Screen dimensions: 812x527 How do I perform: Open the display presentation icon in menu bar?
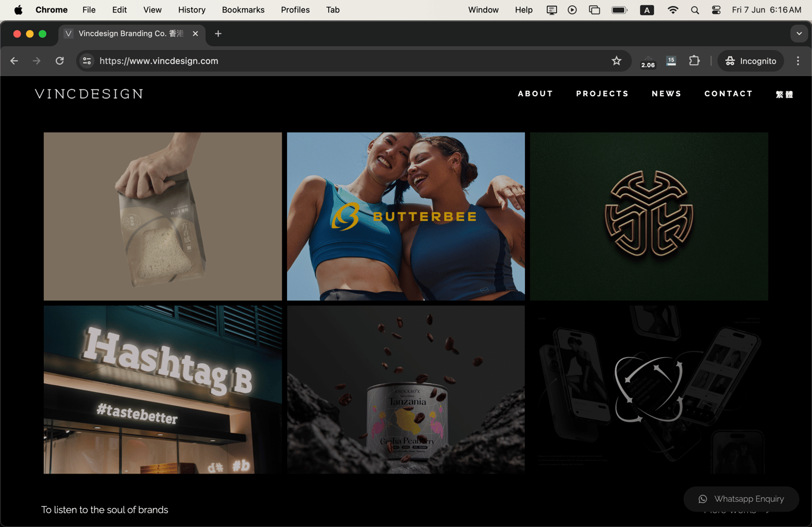click(x=552, y=10)
